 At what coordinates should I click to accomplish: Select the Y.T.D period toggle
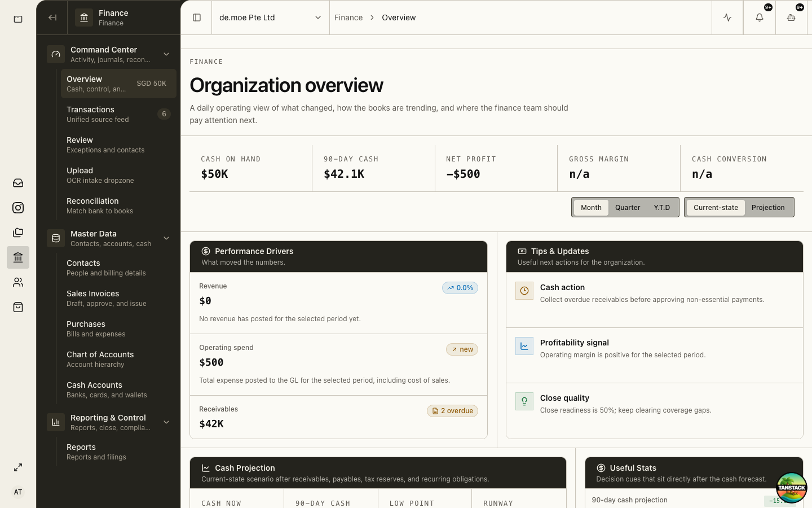pyautogui.click(x=662, y=207)
